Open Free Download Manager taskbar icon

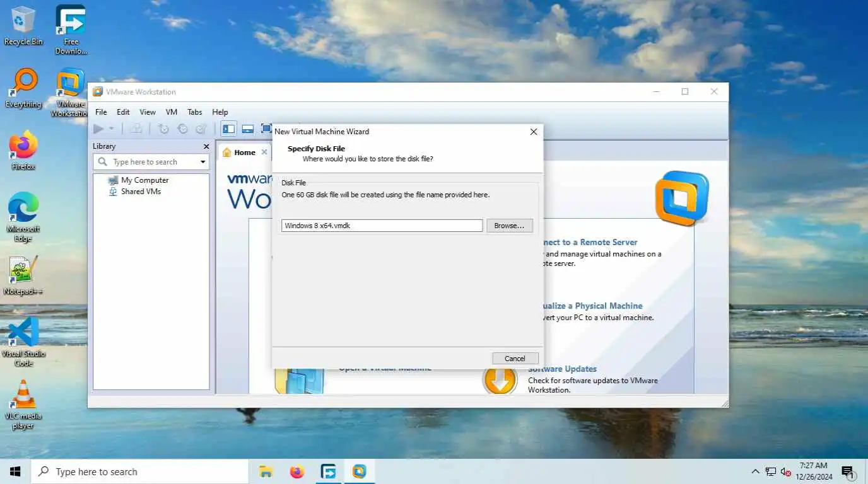(328, 471)
